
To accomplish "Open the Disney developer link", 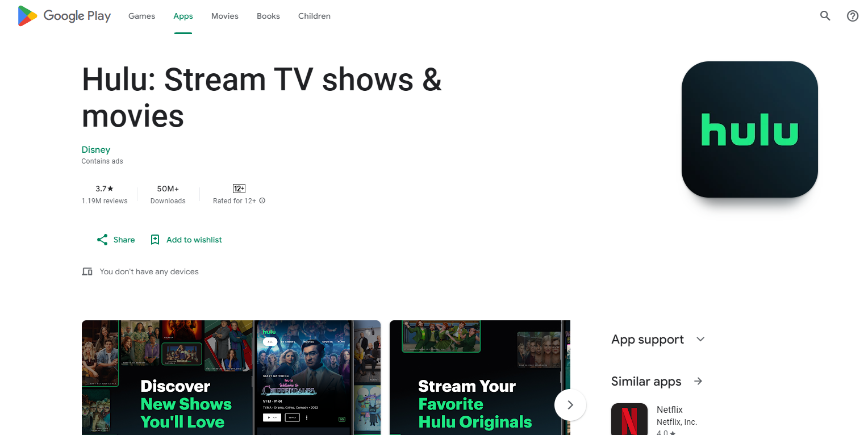I will tap(96, 150).
